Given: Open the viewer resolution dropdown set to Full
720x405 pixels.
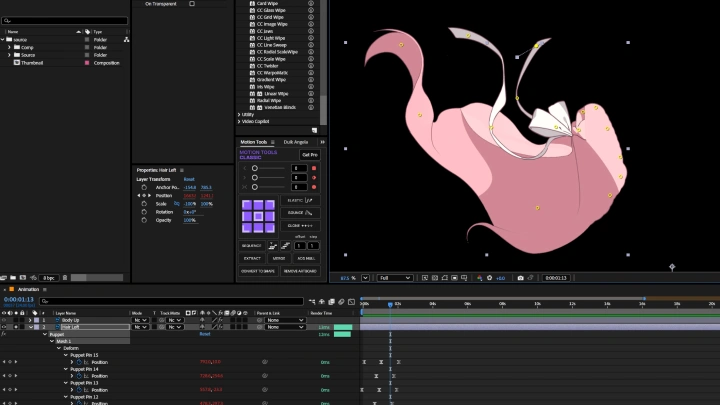Looking at the screenshot, I should [x=394, y=278].
